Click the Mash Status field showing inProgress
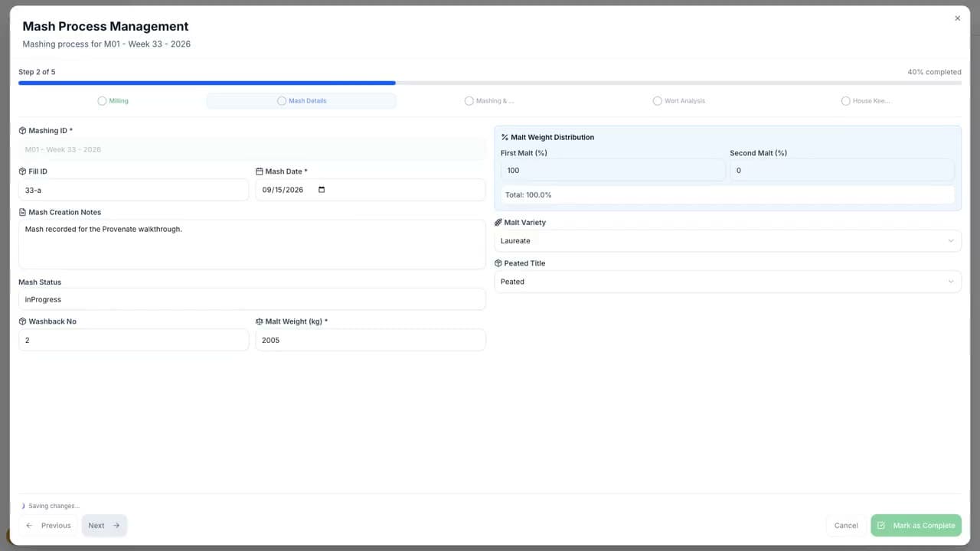980x551 pixels. point(252,299)
